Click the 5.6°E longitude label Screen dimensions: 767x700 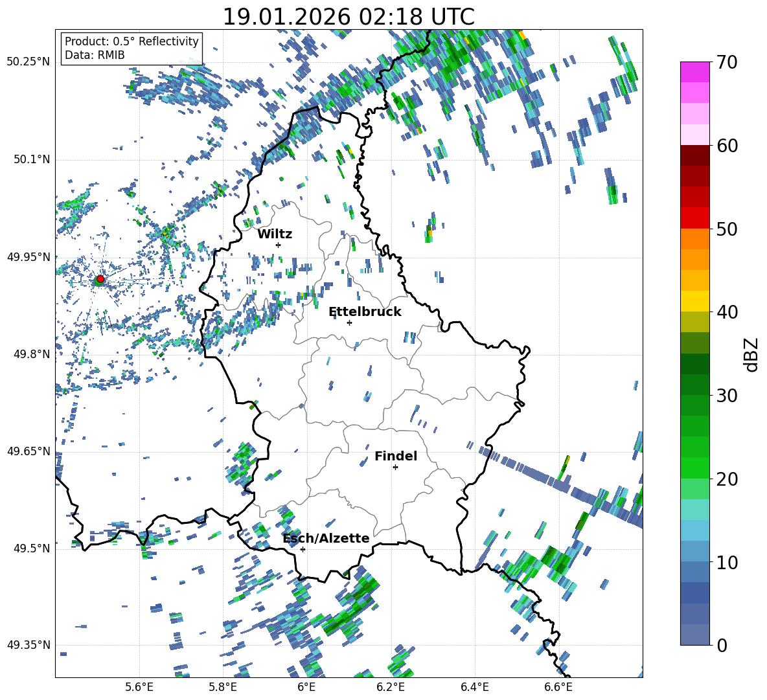(139, 687)
